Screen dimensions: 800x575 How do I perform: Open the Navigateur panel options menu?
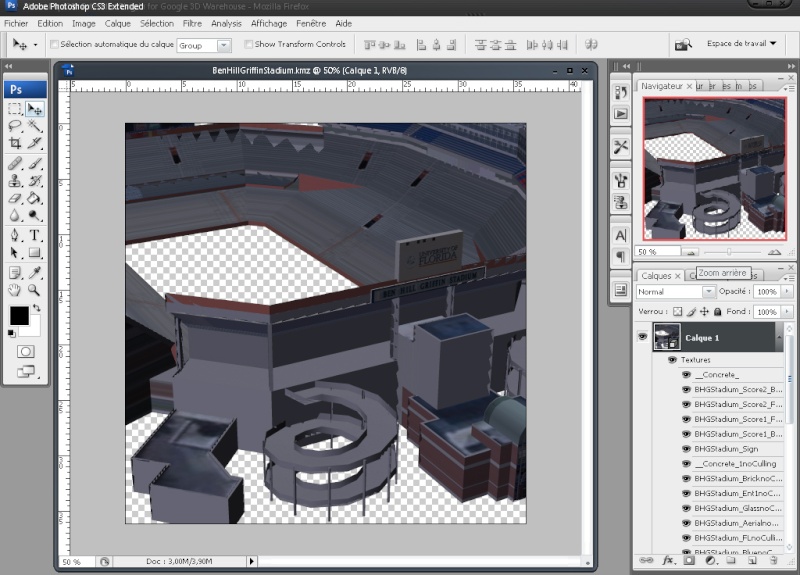point(789,88)
